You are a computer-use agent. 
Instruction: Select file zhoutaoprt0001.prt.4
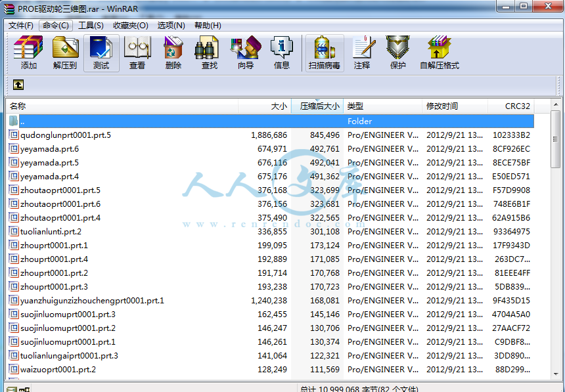(60, 217)
